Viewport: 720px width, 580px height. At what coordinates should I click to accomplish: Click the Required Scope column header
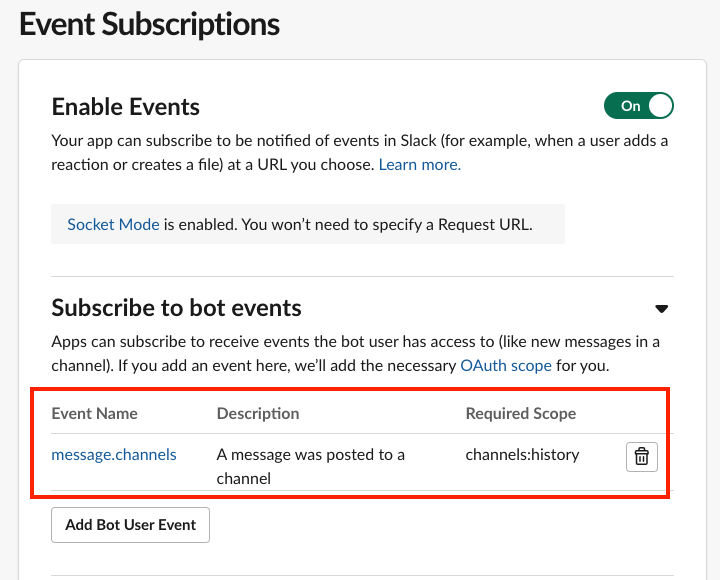coord(521,414)
